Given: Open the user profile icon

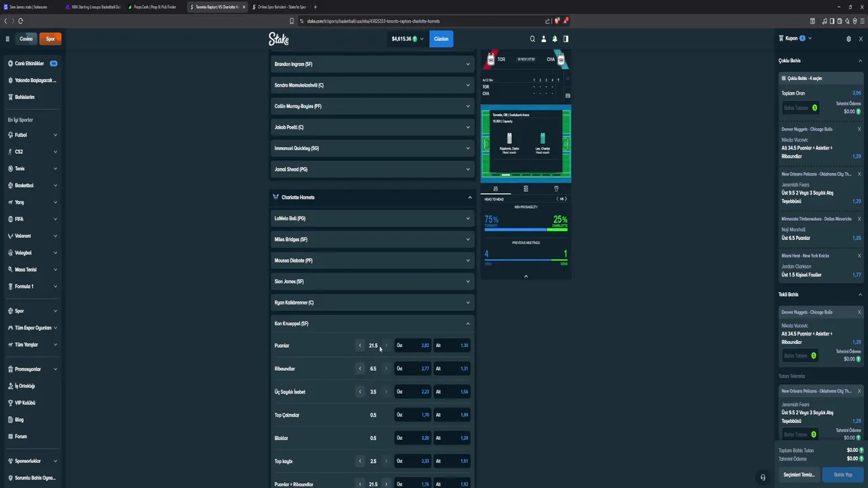Looking at the screenshot, I should tap(543, 39).
